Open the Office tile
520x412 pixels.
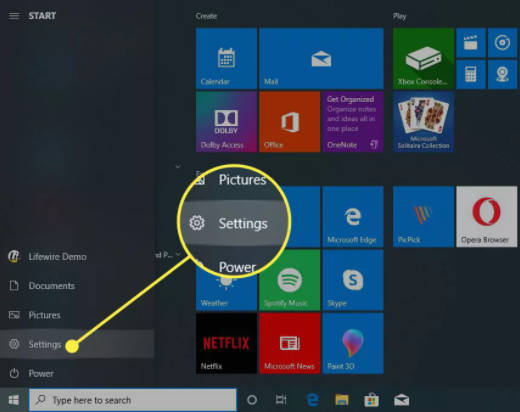coord(290,122)
